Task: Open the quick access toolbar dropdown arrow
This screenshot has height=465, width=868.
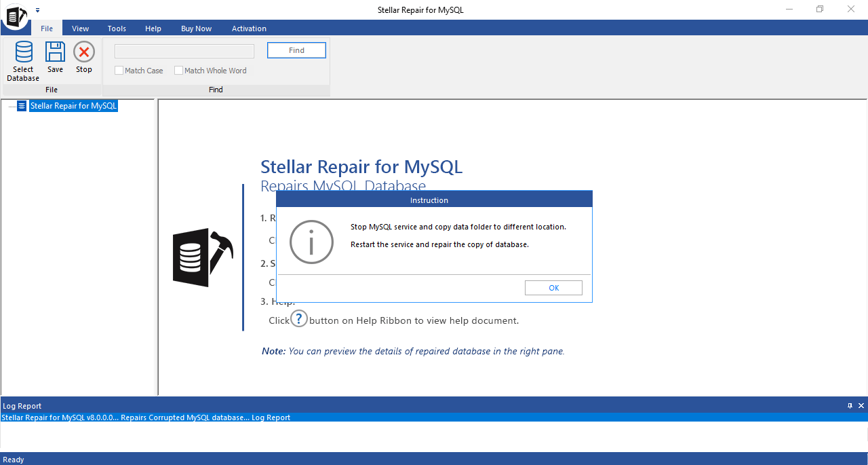Action: pyautogui.click(x=37, y=10)
